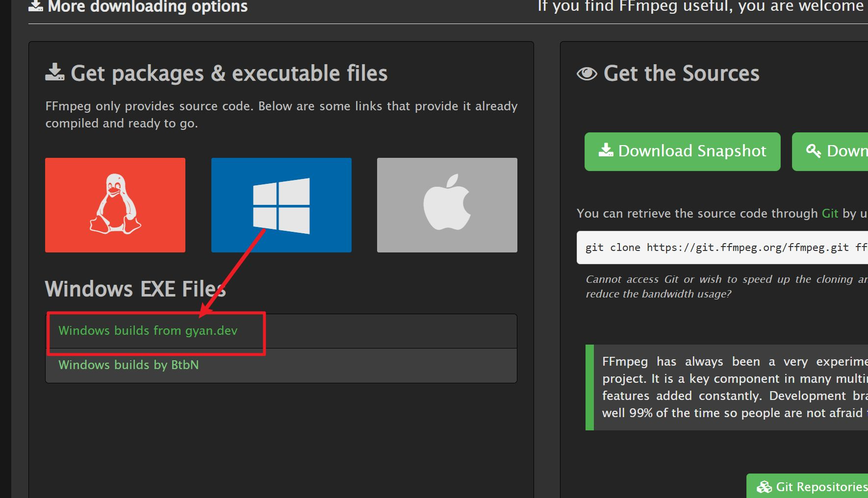Click the Git Repositories button
868x498 pixels.
[808, 486]
